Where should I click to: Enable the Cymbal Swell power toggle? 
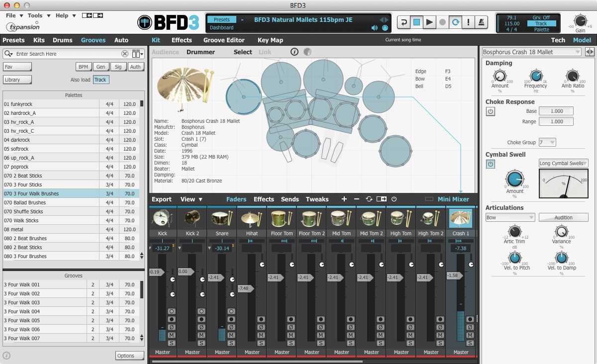491,165
